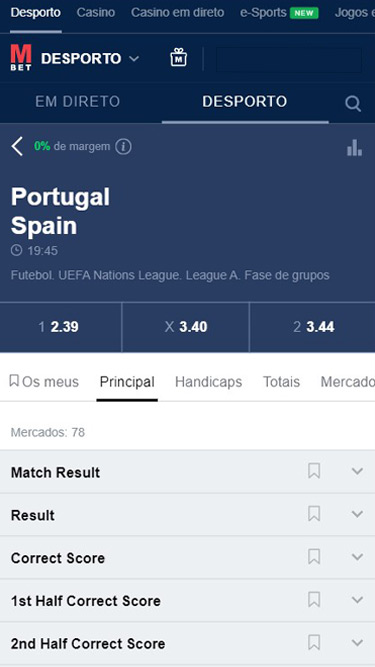Screen dimensions: 375x667
Task: Expand the Match Result market
Action: tap(357, 471)
